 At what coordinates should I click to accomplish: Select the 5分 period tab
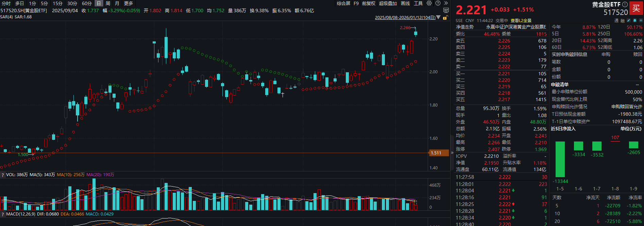tap(45, 3)
